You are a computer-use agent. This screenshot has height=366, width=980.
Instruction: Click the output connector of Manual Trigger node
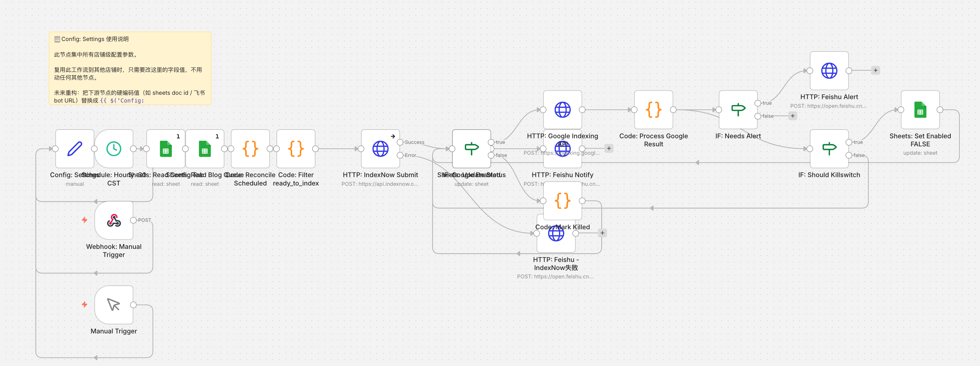[133, 305]
